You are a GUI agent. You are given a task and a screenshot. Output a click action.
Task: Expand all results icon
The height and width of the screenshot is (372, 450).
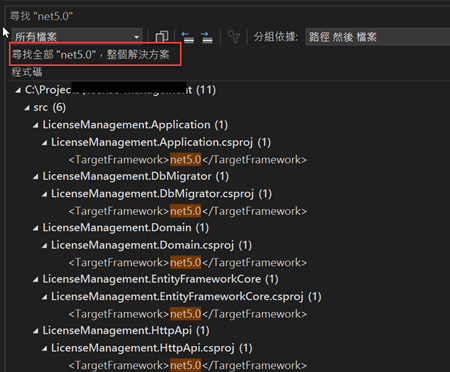tap(207, 37)
